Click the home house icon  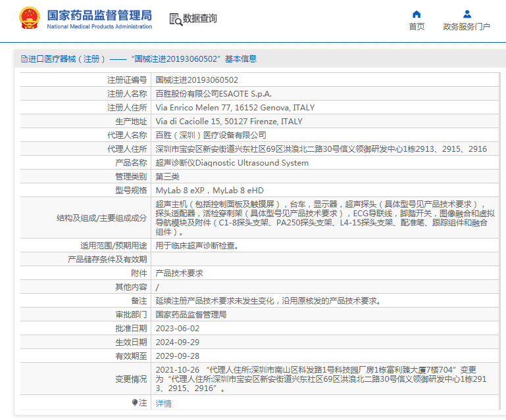click(417, 14)
